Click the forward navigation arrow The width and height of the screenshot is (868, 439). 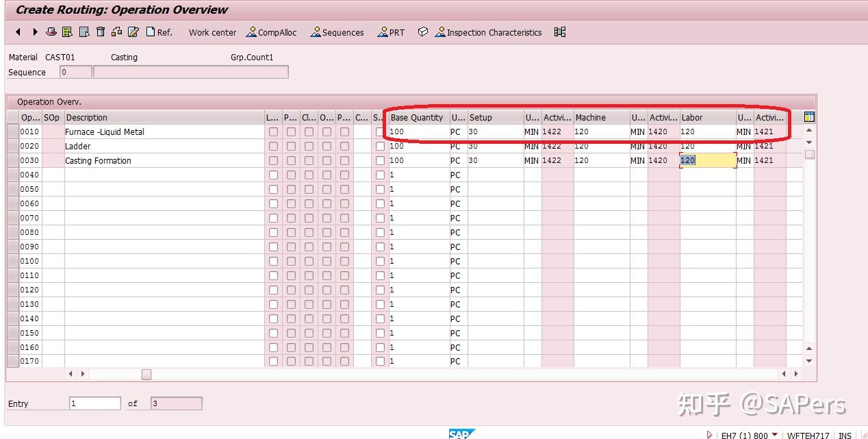pos(34,32)
